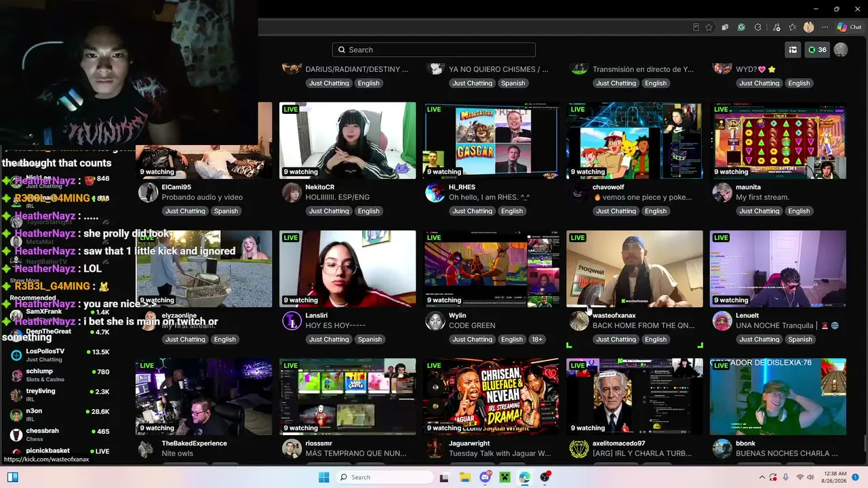Viewport: 868px width, 488px height.
Task: Open Hi_RHES channel avatar
Action: point(435,192)
